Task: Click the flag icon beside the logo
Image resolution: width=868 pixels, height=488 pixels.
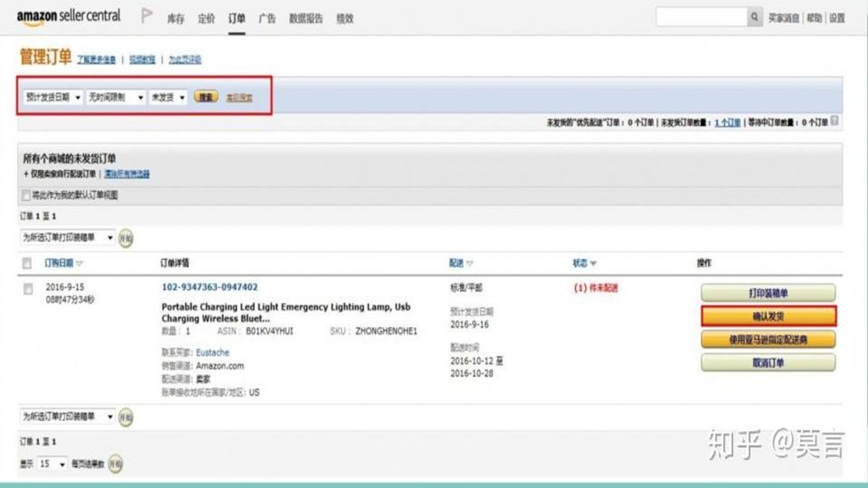Action: click(146, 16)
